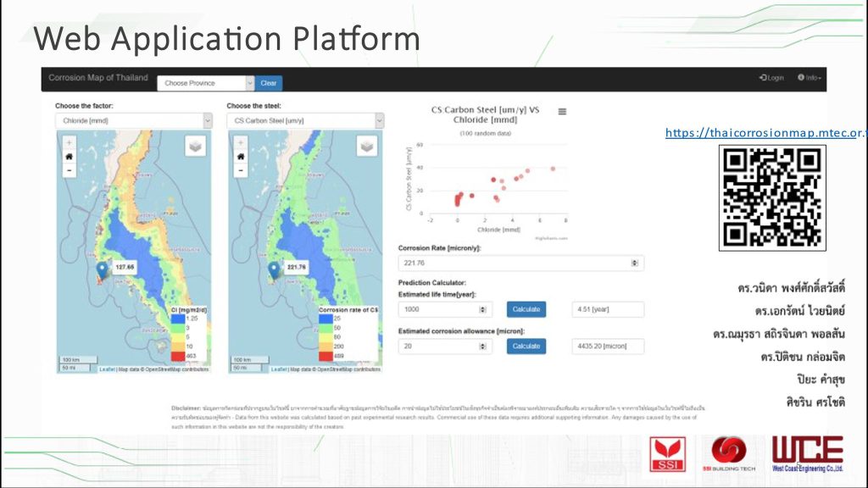868x488 pixels.
Task: Click Login in the top navbar
Action: (x=771, y=78)
